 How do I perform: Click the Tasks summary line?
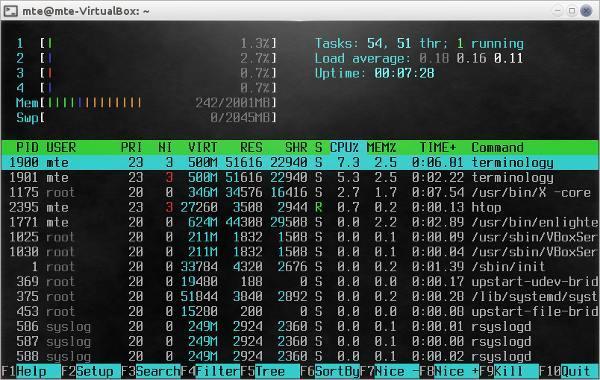tap(419, 43)
